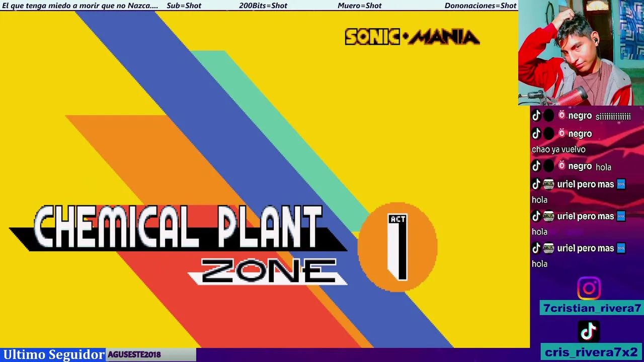Click the 'chao ya vuelvo' chat message
The height and width of the screenshot is (362, 644).
(558, 149)
